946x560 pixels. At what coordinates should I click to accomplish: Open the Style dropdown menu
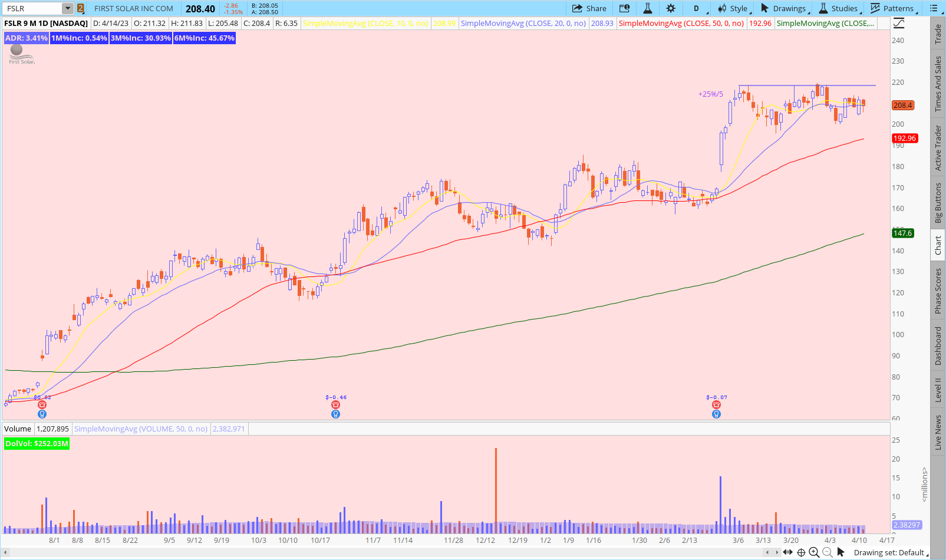(733, 8)
